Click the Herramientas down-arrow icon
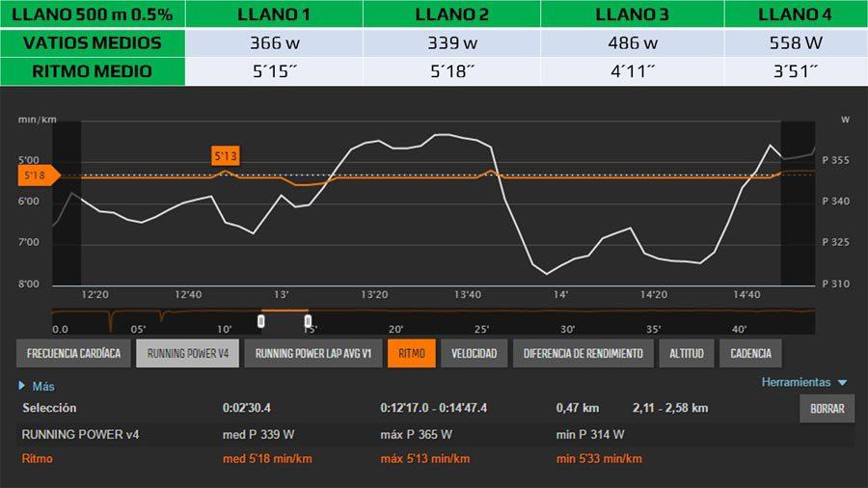 [842, 383]
